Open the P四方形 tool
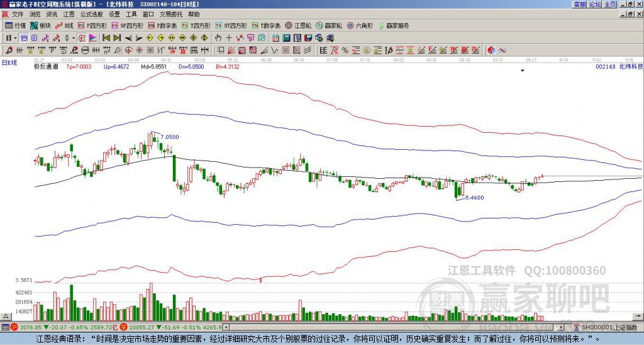644x345 pixels. 92,25
